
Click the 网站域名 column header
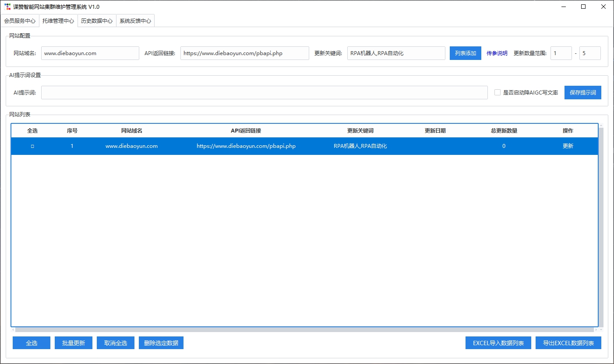click(132, 131)
